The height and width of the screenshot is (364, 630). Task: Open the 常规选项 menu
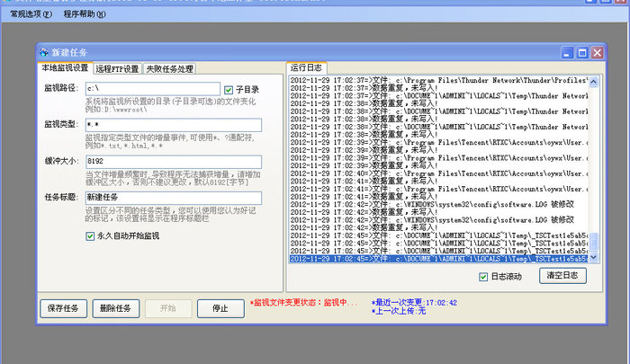[x=31, y=14]
